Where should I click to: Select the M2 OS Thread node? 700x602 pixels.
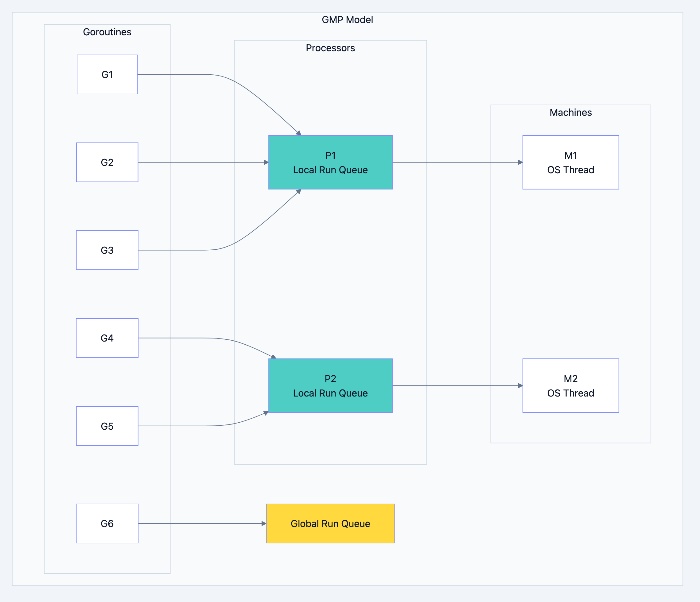click(x=571, y=385)
